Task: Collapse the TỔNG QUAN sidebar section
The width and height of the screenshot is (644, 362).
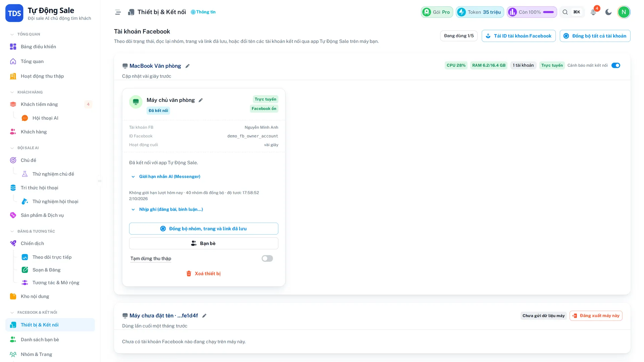Action: point(25,34)
